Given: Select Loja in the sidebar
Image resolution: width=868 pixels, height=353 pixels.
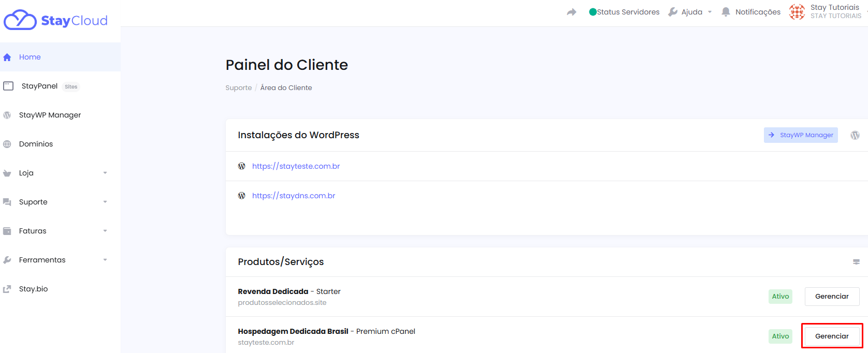Looking at the screenshot, I should pos(60,173).
